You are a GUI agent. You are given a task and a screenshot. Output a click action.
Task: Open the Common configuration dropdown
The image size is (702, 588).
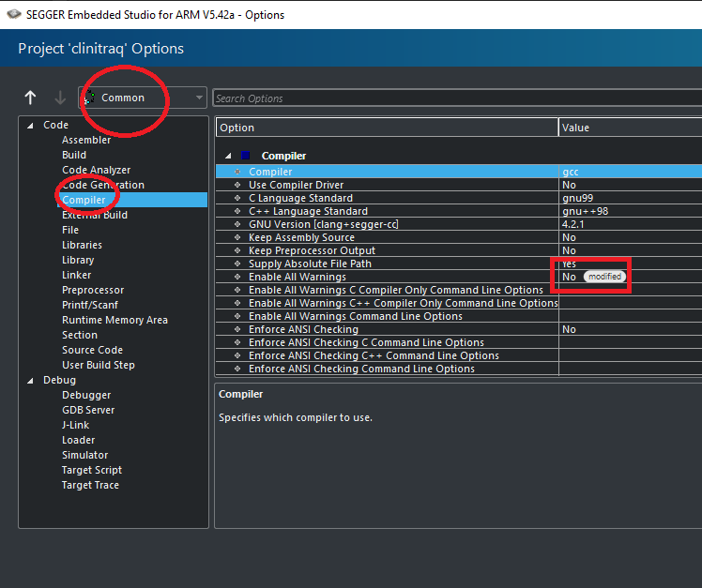143,98
